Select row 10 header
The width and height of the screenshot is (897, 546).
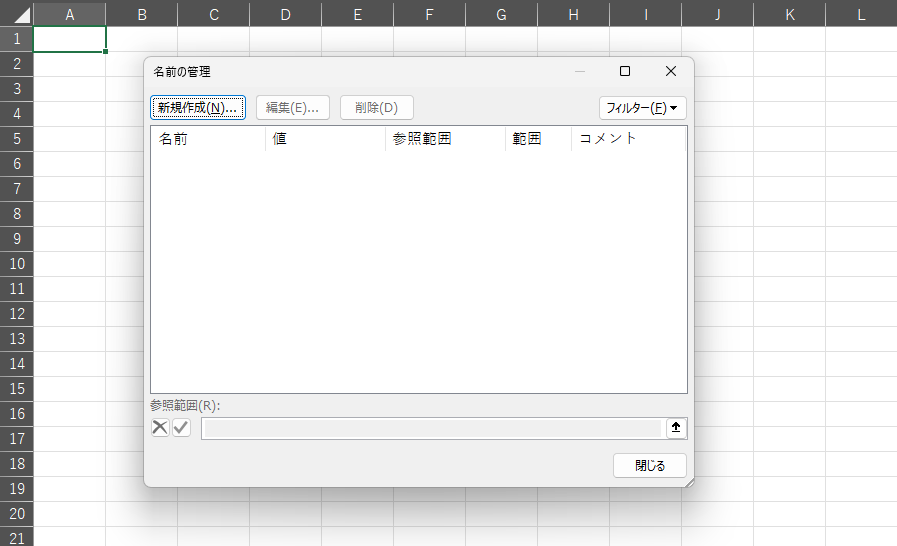point(16,264)
